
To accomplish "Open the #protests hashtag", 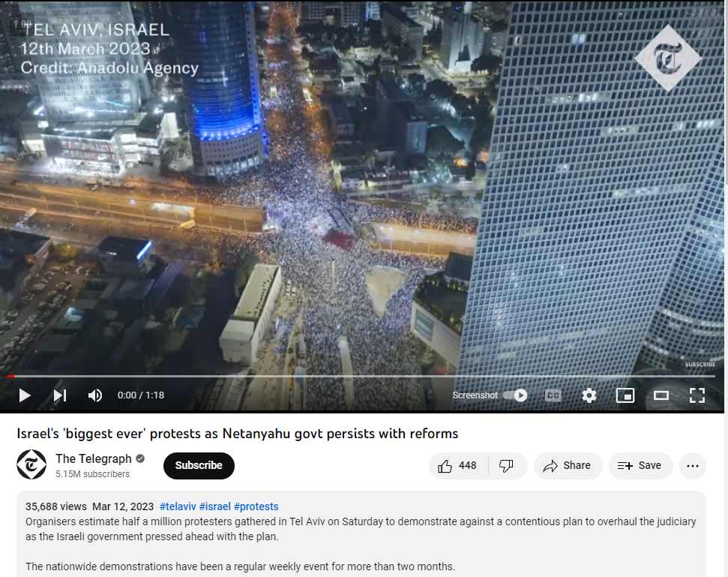I will 256,506.
